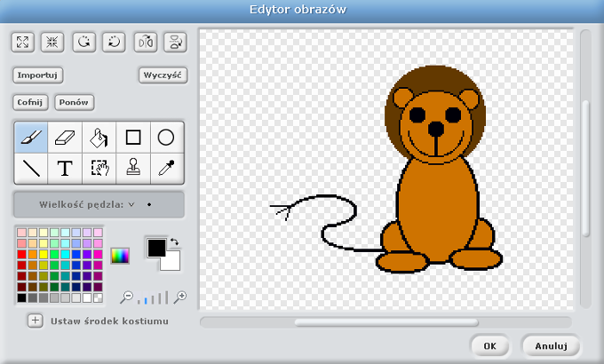
Task: Select the Text tool
Action: [x=65, y=169]
